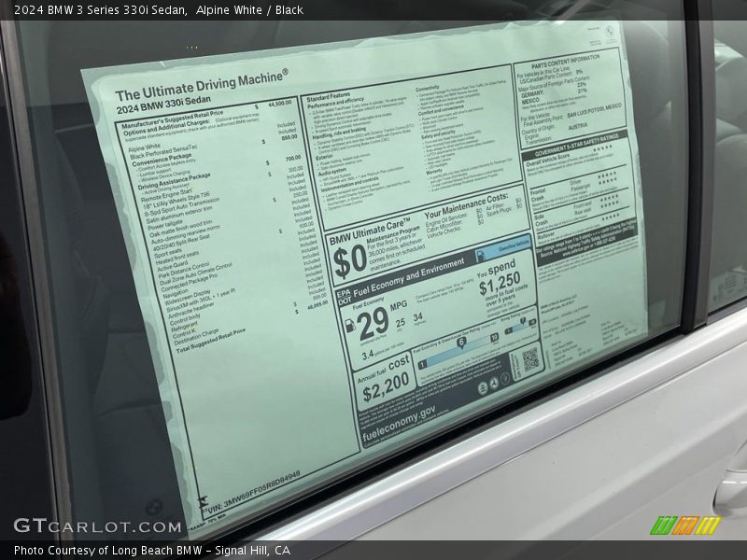
Task: Click the 48,095.00 total price value
Action: tap(317, 307)
